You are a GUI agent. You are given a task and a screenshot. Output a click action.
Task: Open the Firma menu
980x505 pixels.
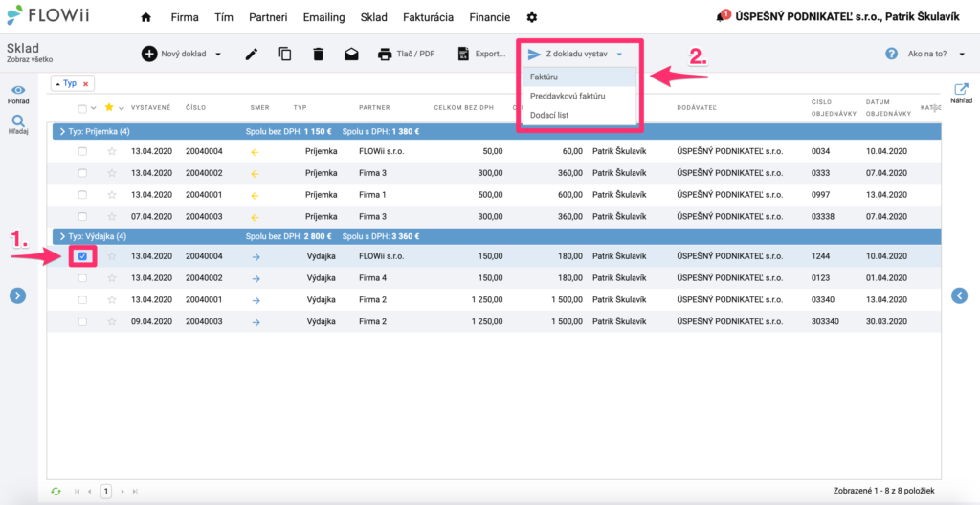pos(185,17)
